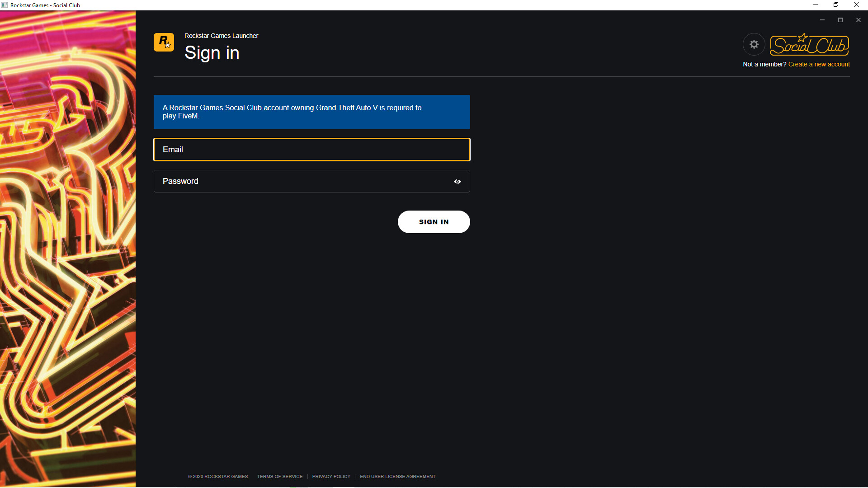This screenshot has width=868, height=488.
Task: Click the Email input field
Action: point(312,150)
